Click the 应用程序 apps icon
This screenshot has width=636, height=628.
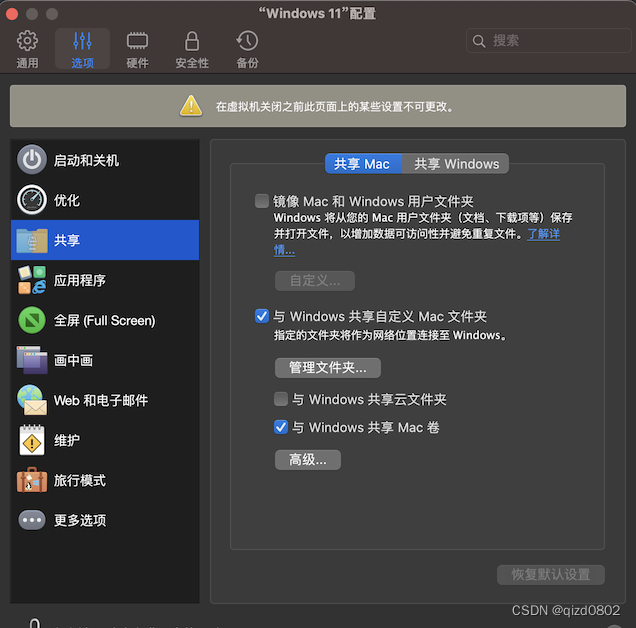(x=32, y=280)
